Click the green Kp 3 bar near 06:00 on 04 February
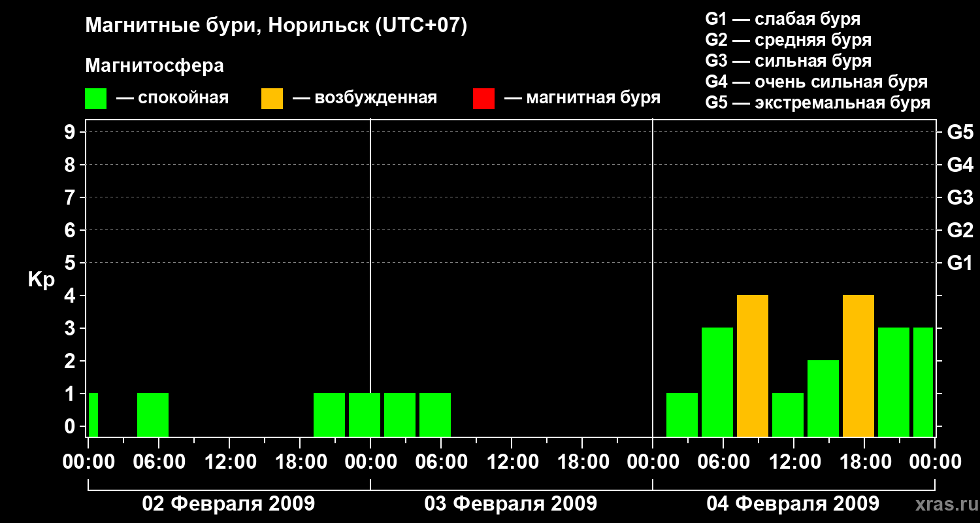 (717, 382)
